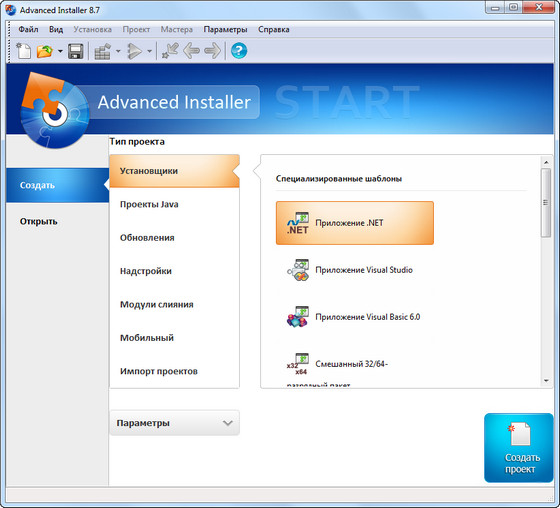
Task: Choose the Установщики project type
Action: (x=174, y=171)
